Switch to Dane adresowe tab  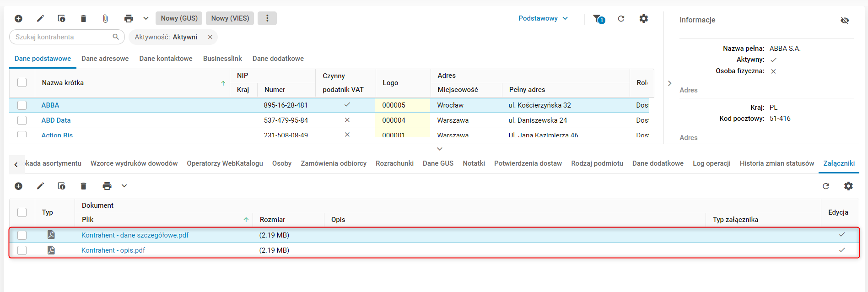[105, 59]
